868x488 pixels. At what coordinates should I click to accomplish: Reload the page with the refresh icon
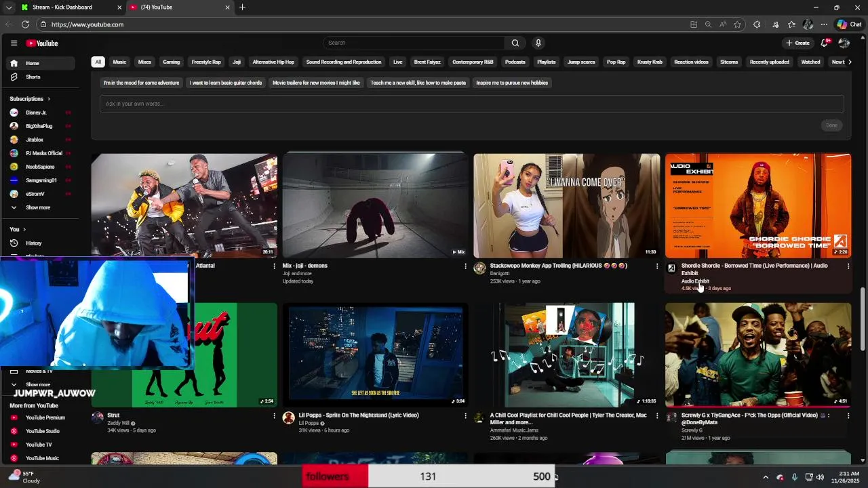pyautogui.click(x=25, y=24)
